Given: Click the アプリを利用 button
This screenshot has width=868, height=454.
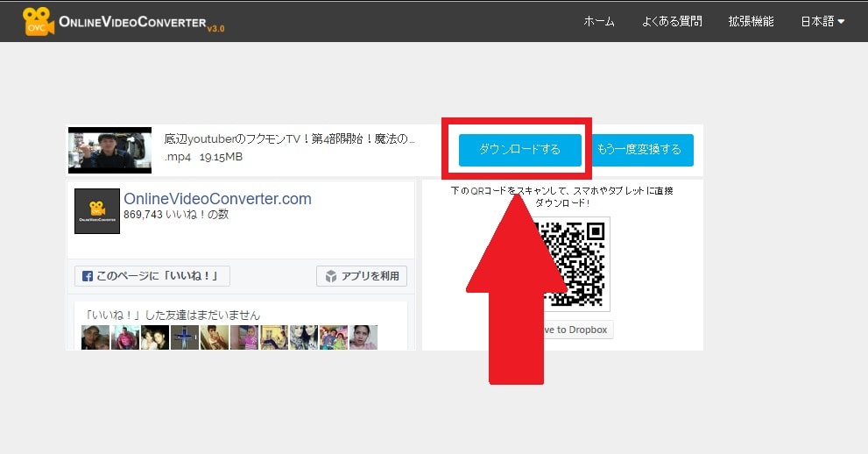Looking at the screenshot, I should 362,276.
